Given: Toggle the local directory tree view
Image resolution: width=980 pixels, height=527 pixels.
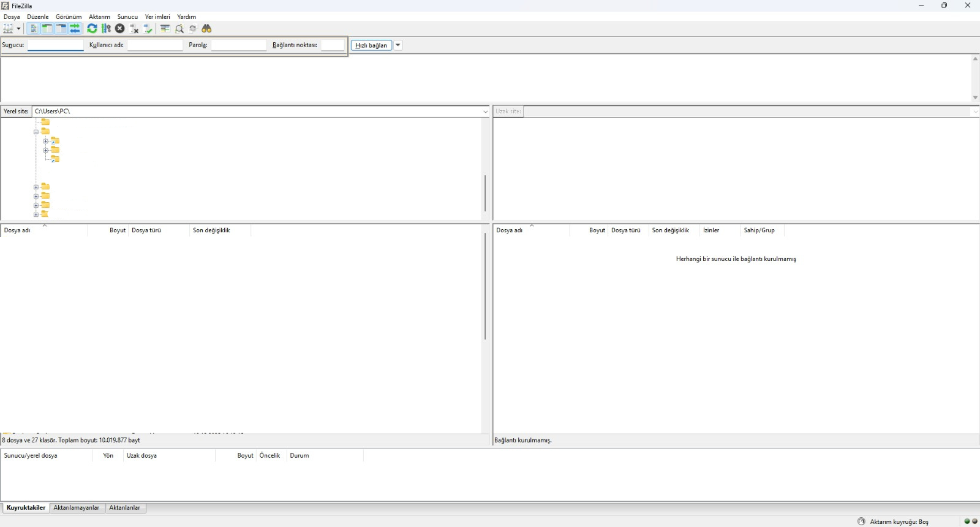Looking at the screenshot, I should (47, 29).
